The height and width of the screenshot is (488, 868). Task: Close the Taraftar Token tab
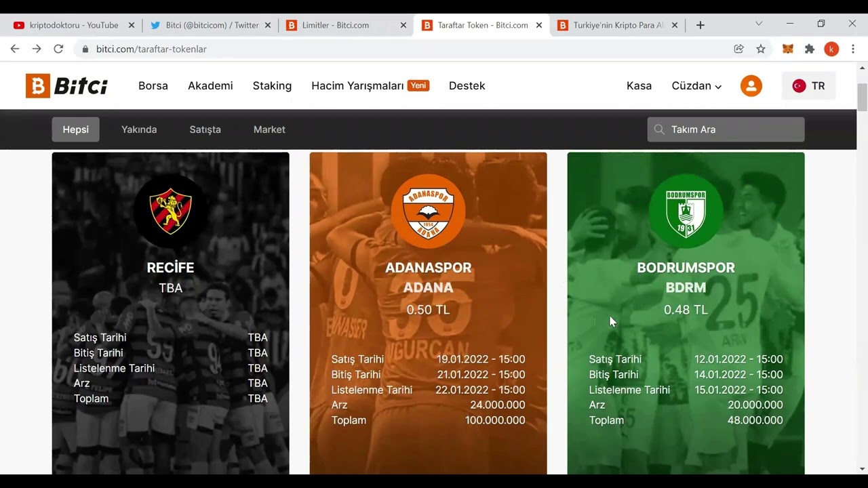pyautogui.click(x=538, y=25)
